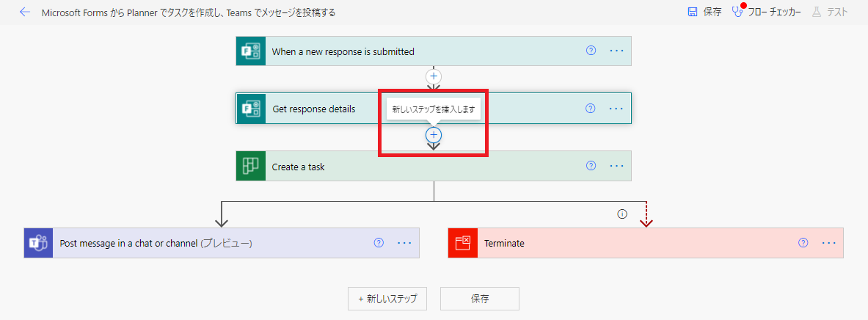Open the flow checker stethoscope icon

[x=738, y=12]
